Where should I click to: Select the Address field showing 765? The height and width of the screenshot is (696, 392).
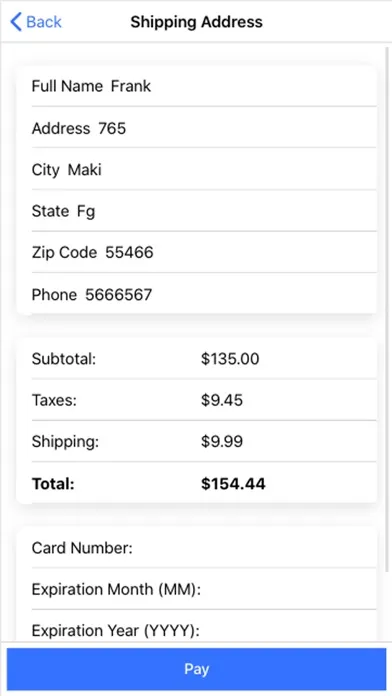(204, 128)
